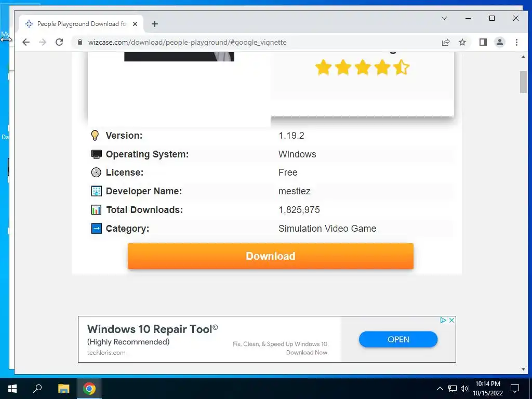
Task: Click the version value 1.19.2
Action: (291, 136)
